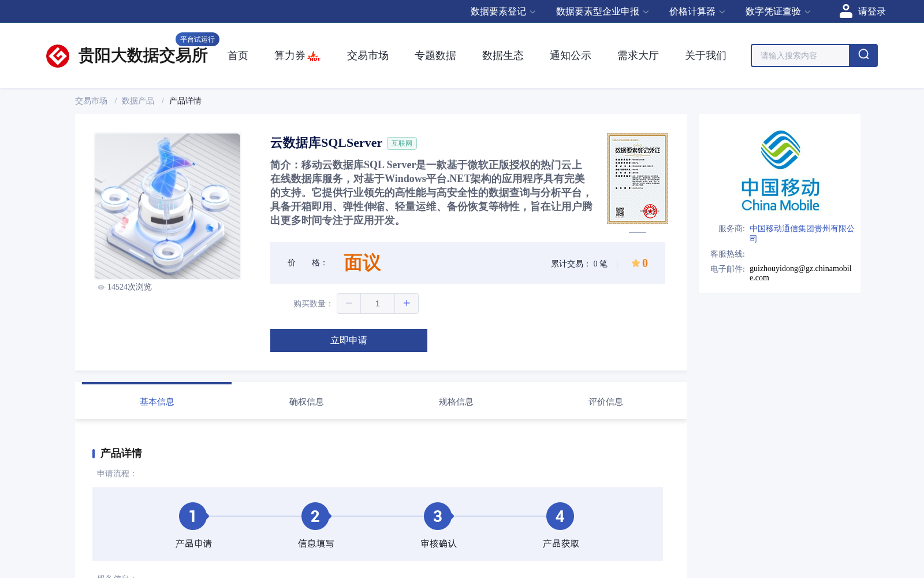Viewport: 924px width, 578px height.
Task: Click the 立即申请 button
Action: pyautogui.click(x=349, y=340)
